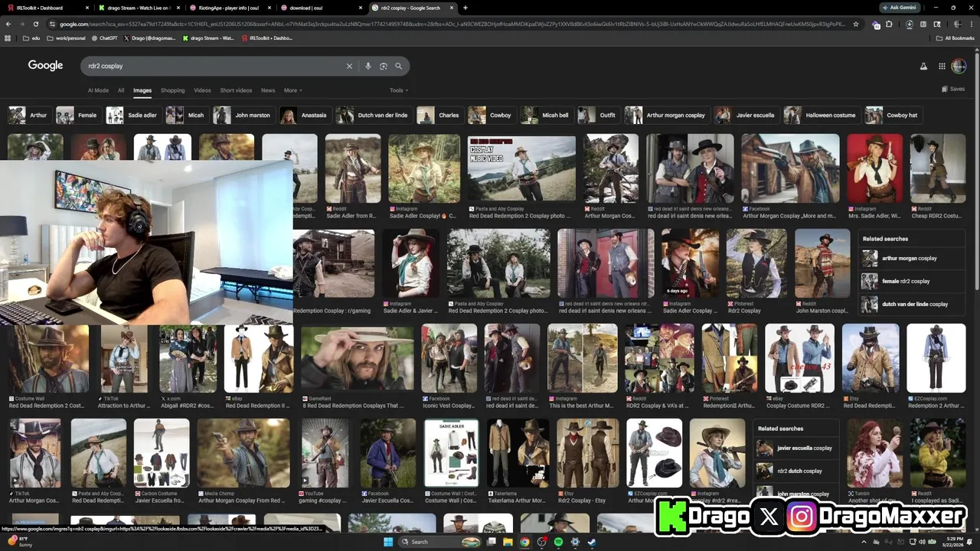Open Google Lens image search
The height and width of the screenshot is (551, 980).
tap(384, 66)
